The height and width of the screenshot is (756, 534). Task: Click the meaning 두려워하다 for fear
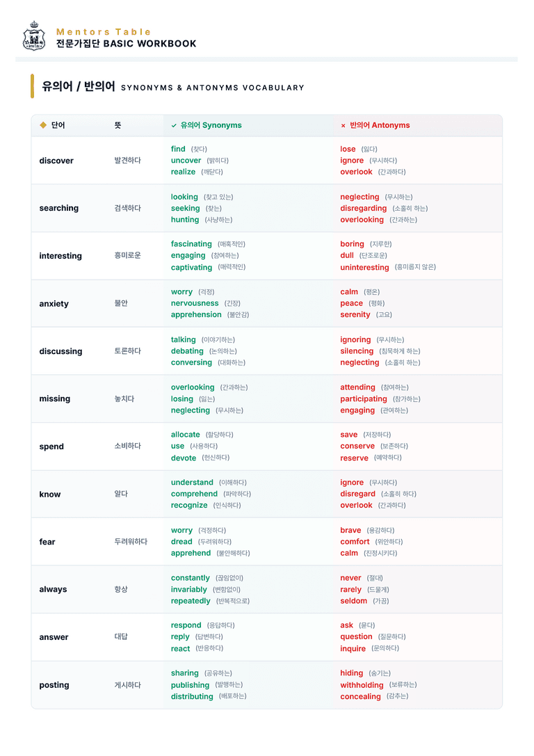coord(131,542)
